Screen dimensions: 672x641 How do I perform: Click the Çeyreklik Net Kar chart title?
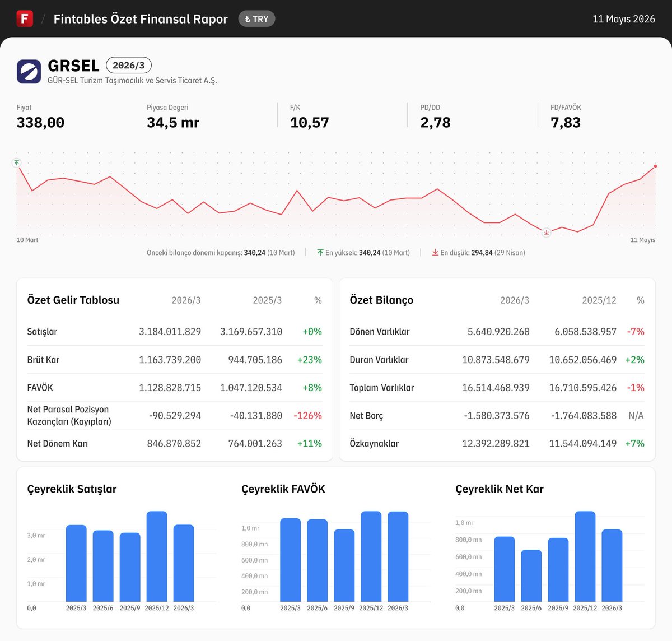(500, 489)
